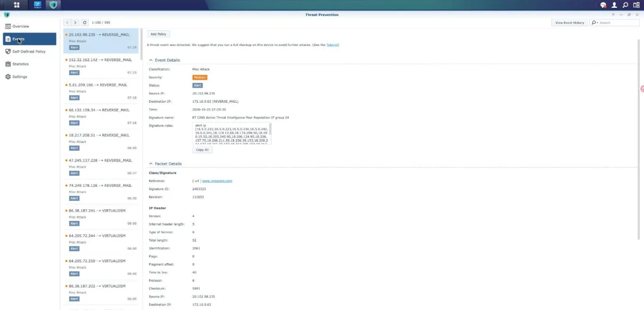Click the Identification value 2061

point(196,248)
